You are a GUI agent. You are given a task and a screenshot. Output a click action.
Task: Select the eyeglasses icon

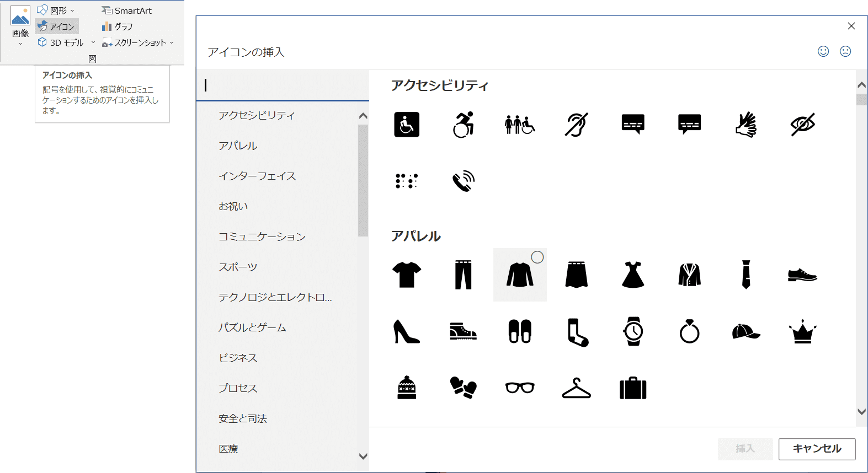coord(520,388)
